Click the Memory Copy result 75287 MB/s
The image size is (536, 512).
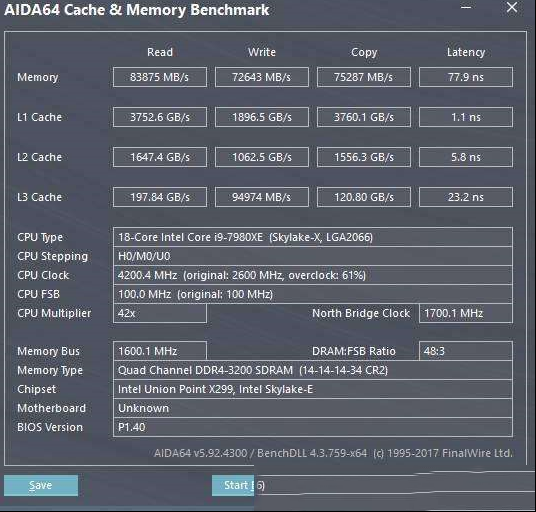click(364, 77)
